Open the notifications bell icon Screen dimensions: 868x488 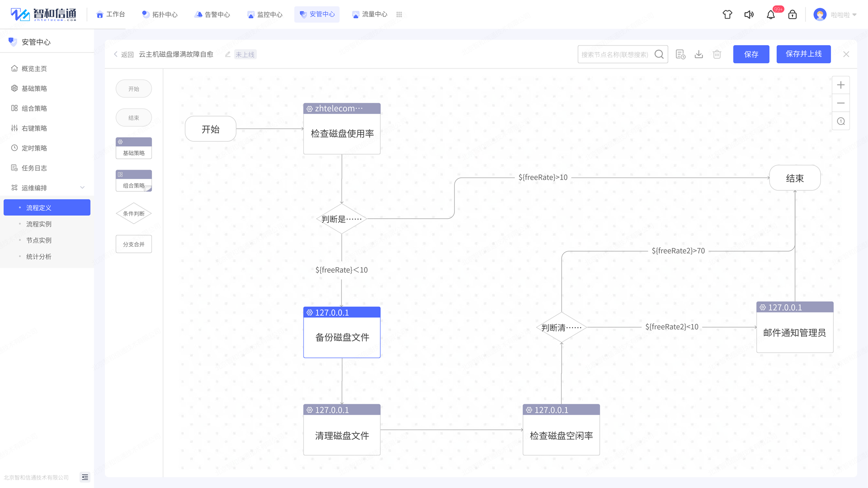coord(771,14)
